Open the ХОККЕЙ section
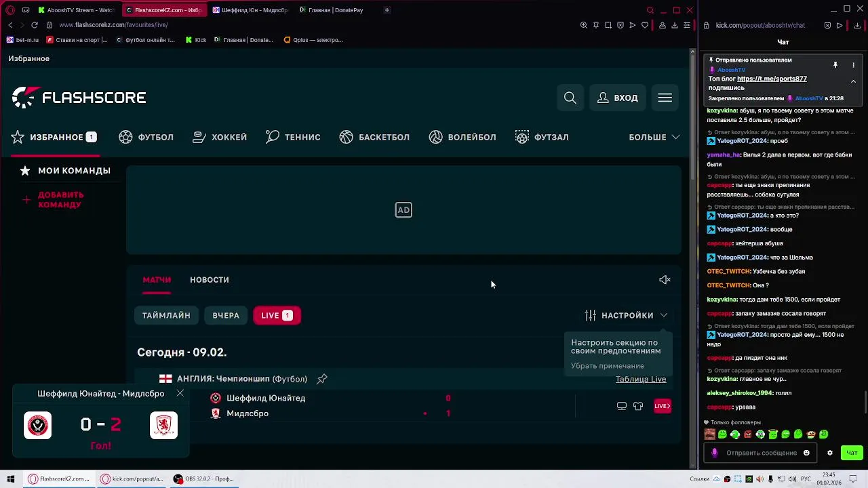The image size is (868, 488). [220, 137]
